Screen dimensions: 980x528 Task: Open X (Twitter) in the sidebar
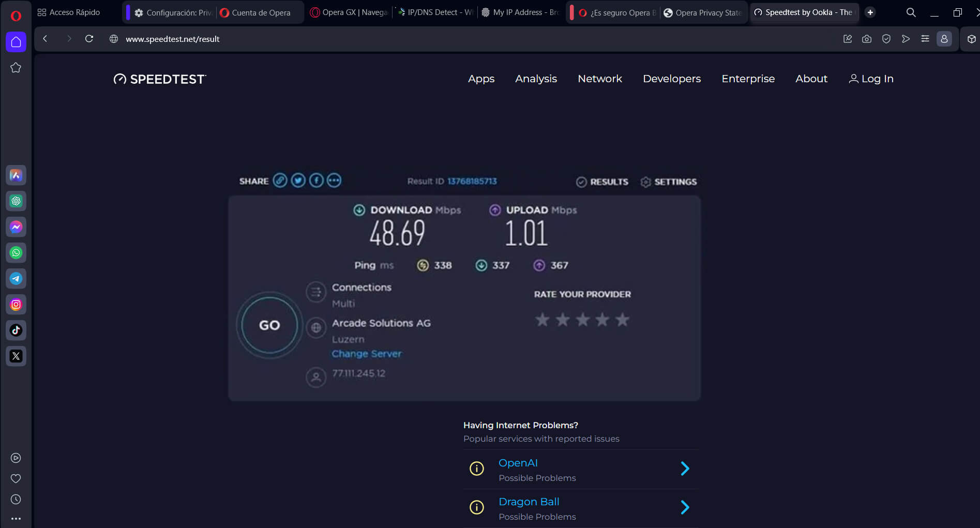pos(16,356)
